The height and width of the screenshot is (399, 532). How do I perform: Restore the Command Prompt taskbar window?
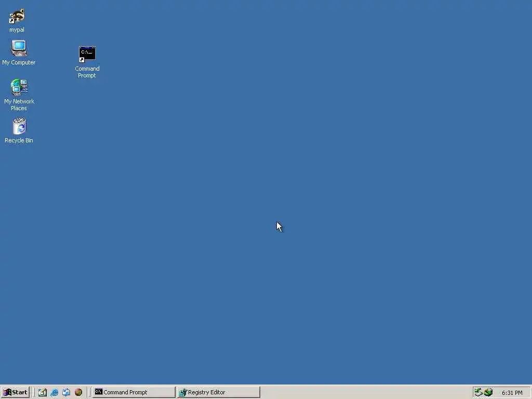point(134,392)
